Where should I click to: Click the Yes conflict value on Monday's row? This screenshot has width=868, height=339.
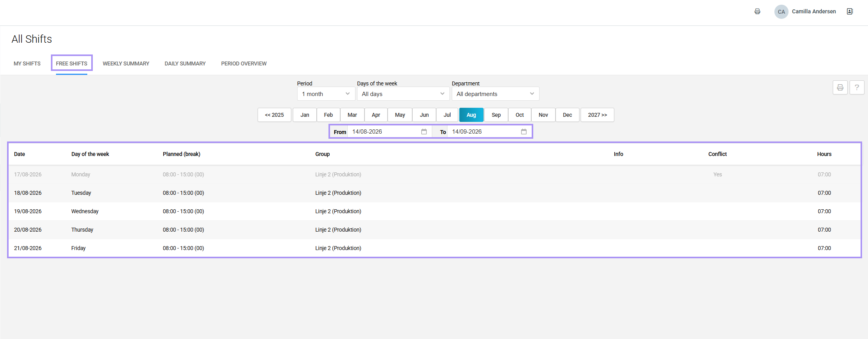pyautogui.click(x=717, y=174)
